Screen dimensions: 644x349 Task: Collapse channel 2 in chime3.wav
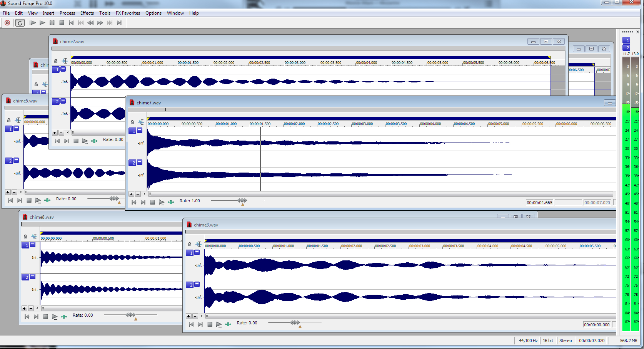(x=197, y=285)
